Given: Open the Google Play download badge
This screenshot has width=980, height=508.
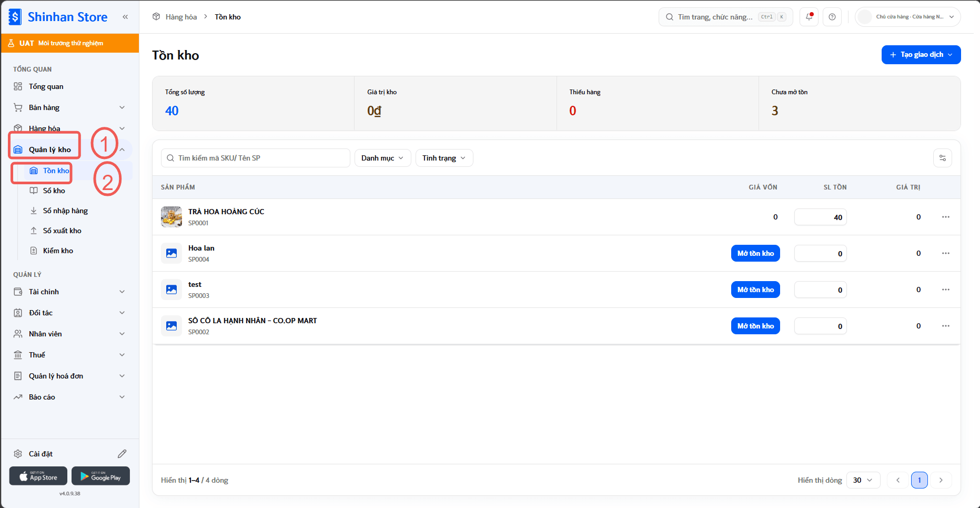Looking at the screenshot, I should tap(100, 476).
